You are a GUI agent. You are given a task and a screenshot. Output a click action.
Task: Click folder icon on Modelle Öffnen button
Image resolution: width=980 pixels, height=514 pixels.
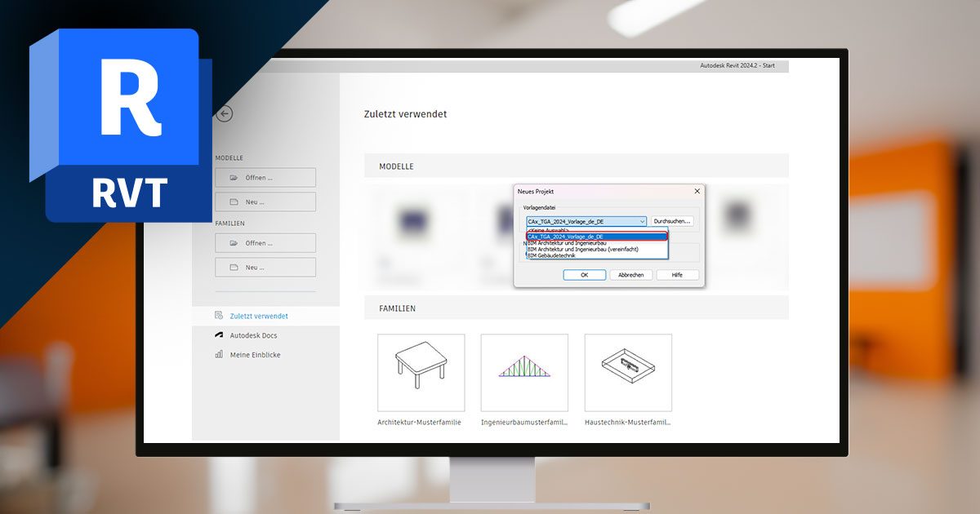[234, 177]
